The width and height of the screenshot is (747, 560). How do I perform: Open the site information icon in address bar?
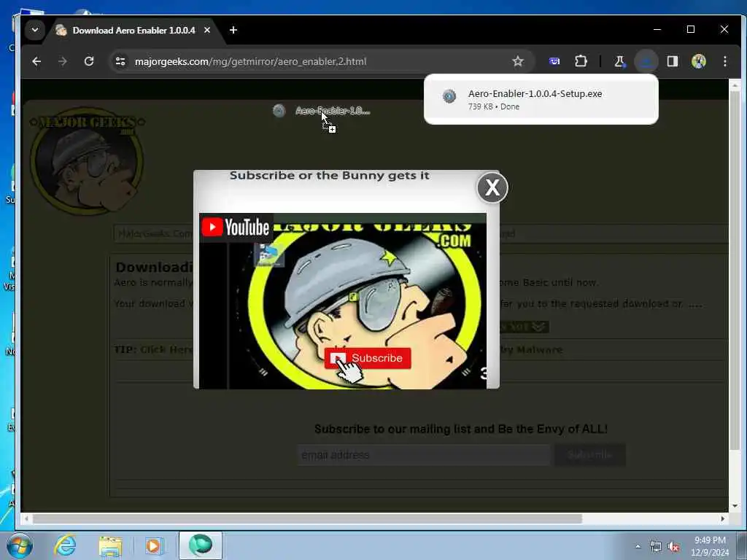120,61
